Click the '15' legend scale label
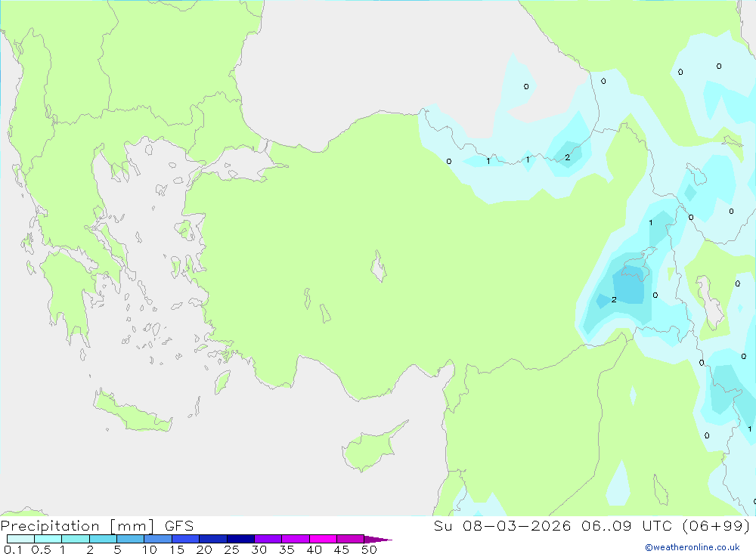The image size is (756, 554). pyautogui.click(x=177, y=549)
